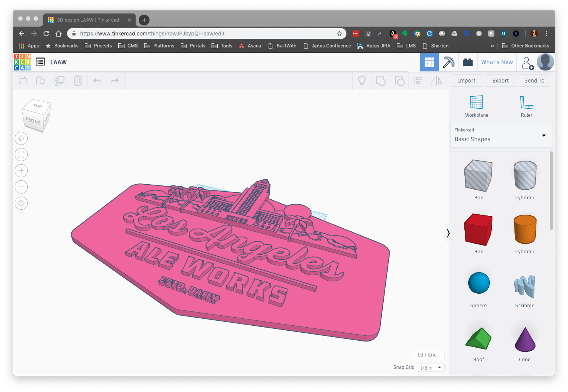Toggle the Show all lightbulb icon
568x392 pixels.
tap(362, 81)
